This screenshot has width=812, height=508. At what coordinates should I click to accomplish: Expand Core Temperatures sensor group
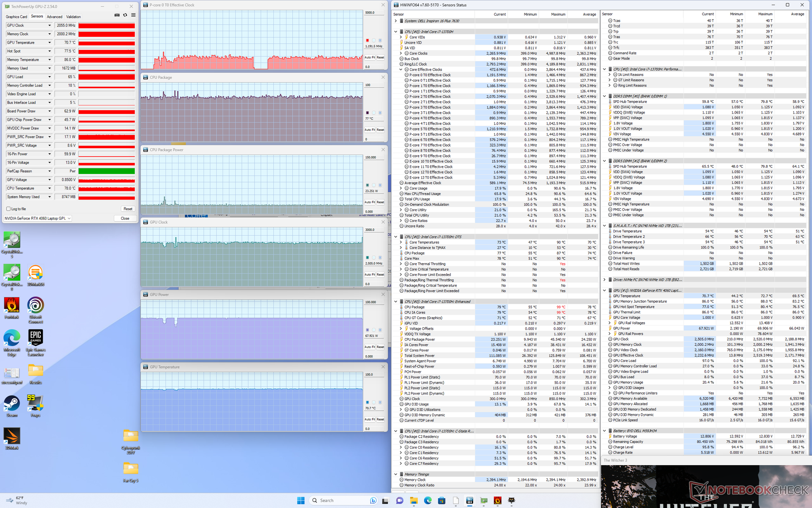pyautogui.click(x=401, y=242)
